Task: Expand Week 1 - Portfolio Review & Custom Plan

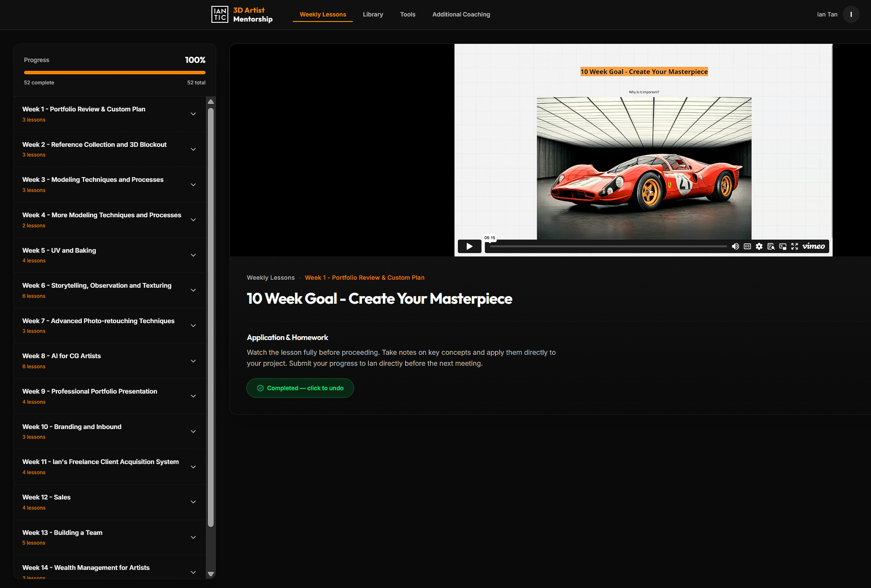Action: pos(110,114)
